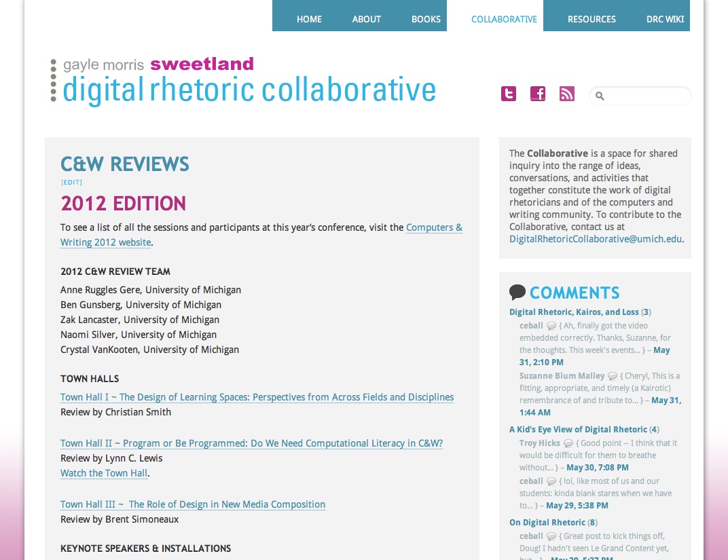Viewport: 728px width, 560px height.
Task: Open the About menu item
Action: click(x=366, y=19)
